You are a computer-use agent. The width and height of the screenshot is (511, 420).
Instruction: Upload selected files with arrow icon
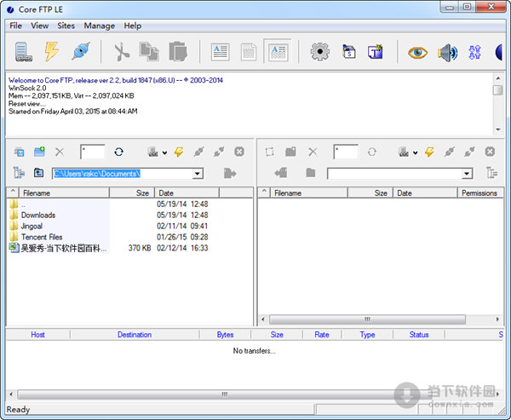230,173
